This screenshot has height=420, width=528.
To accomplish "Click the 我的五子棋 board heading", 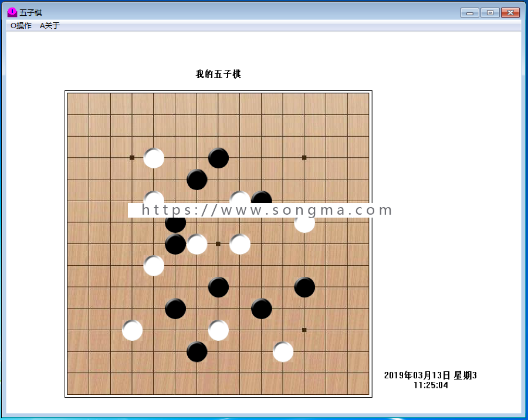I will (x=218, y=74).
